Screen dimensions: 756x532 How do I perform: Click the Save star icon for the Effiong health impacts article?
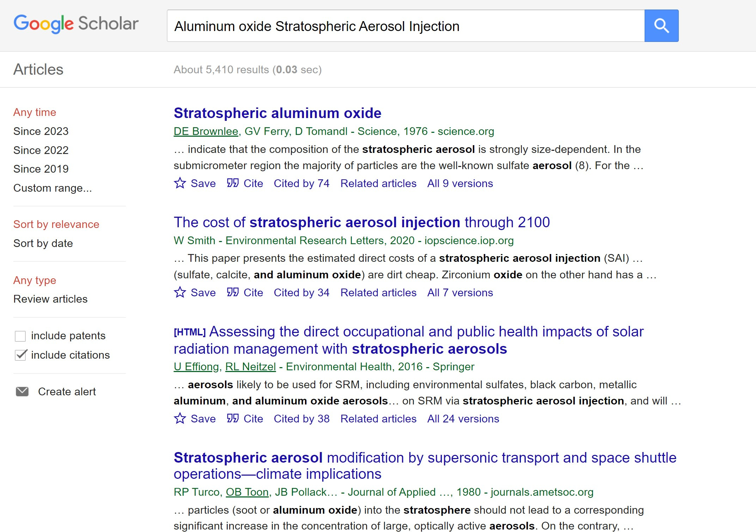(x=180, y=418)
